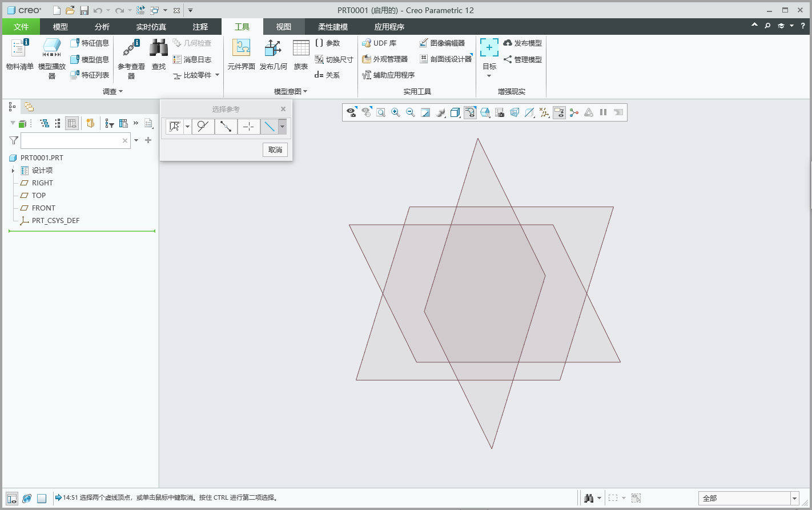Switch to the 模型 tab
The image size is (812, 510).
pyautogui.click(x=61, y=27)
